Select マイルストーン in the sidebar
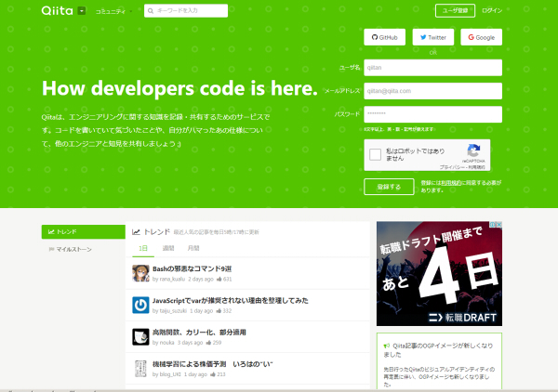The height and width of the screenshot is (392, 558). click(73, 250)
